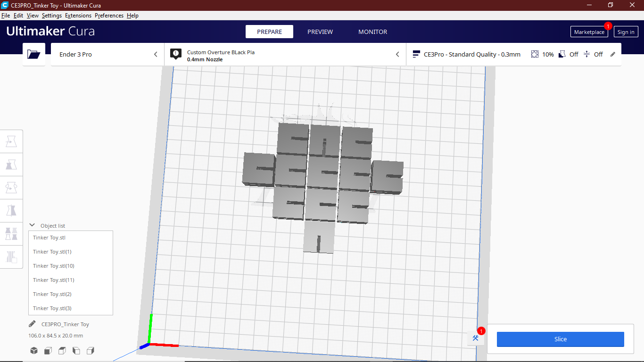Open the File menu
This screenshot has width=644, height=362.
[x=6, y=16]
